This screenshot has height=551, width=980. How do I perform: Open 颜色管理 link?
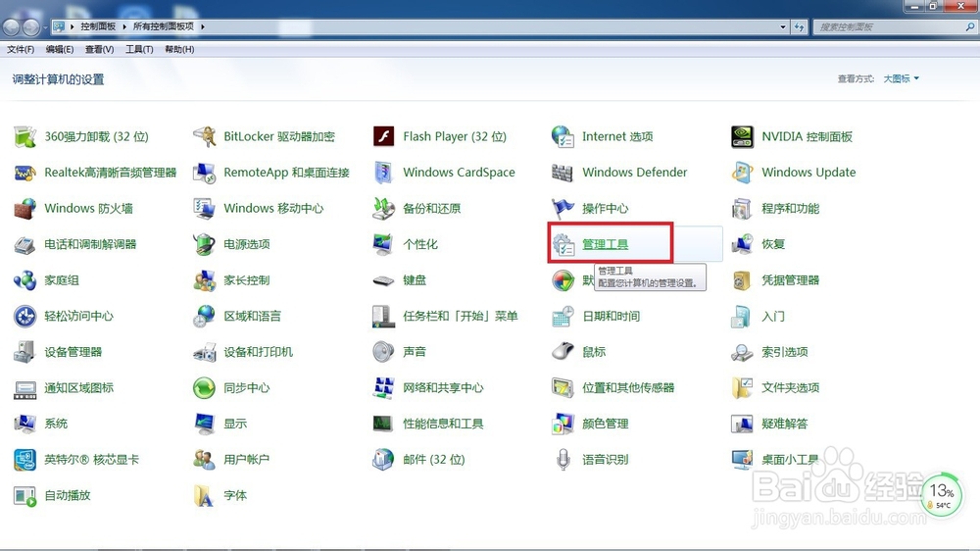[606, 424]
